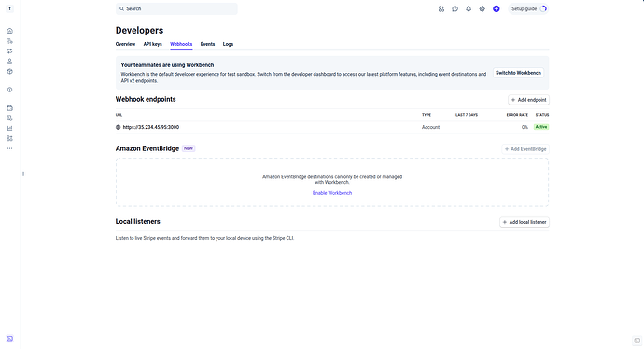
Task: Open Reporting bar chart icon
Action: [10, 128]
